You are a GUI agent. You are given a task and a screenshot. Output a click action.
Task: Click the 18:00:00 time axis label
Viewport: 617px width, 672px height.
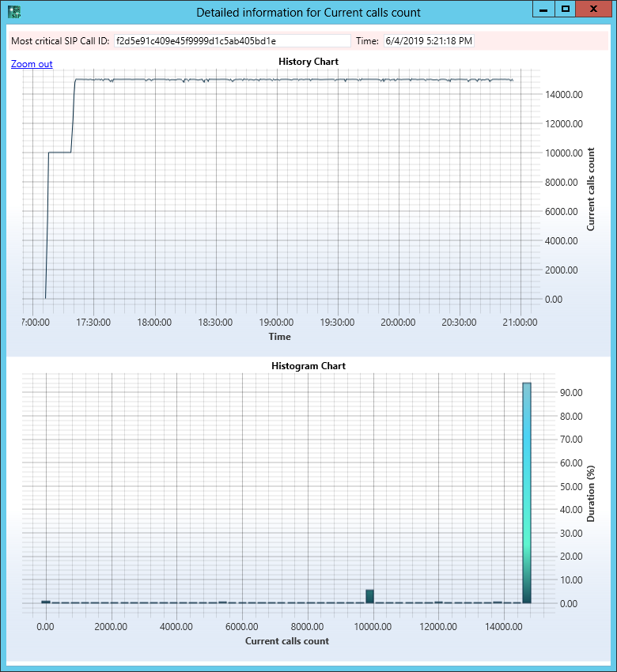pos(154,323)
